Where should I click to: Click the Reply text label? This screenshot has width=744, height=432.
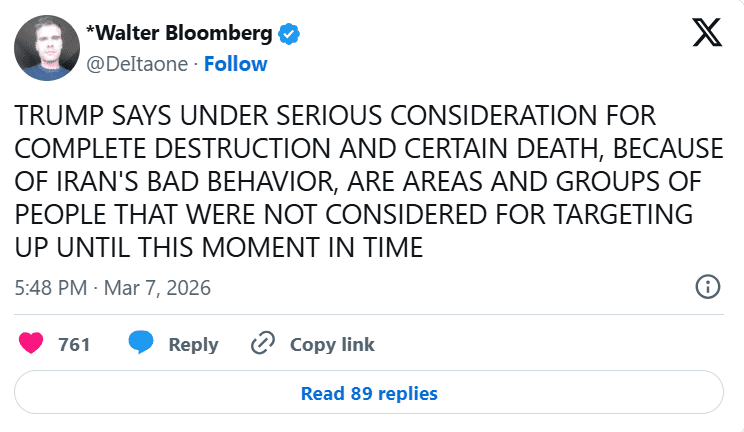click(x=193, y=344)
